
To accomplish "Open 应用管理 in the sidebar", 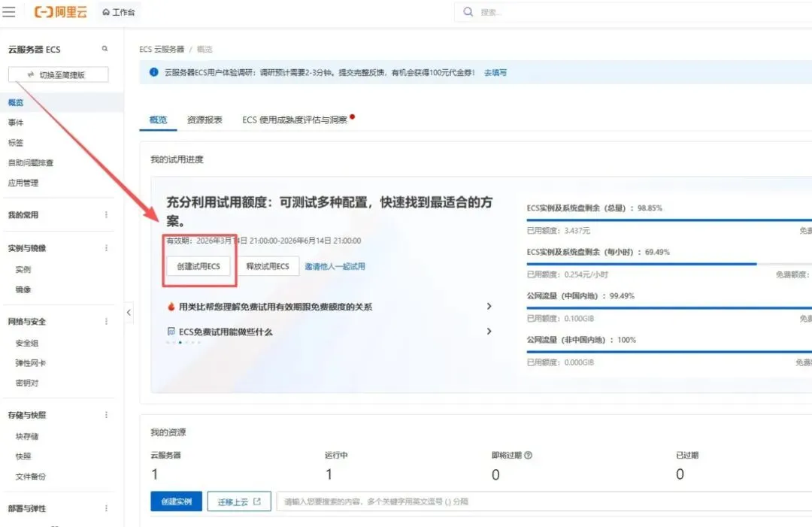I will (23, 183).
